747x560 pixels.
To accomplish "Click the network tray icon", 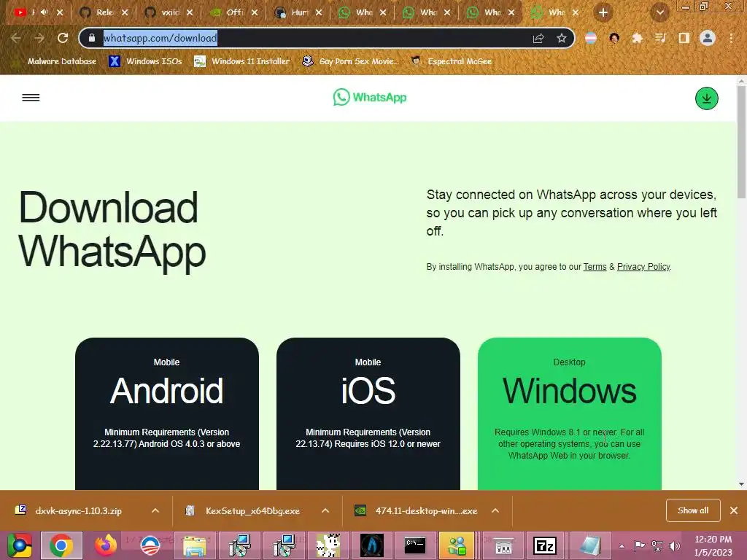I will [657, 545].
